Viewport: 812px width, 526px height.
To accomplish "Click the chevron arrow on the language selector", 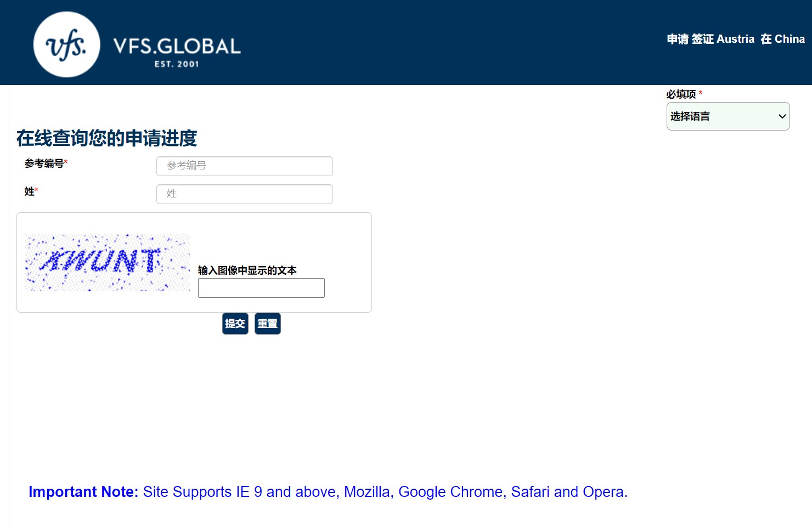I will (782, 116).
